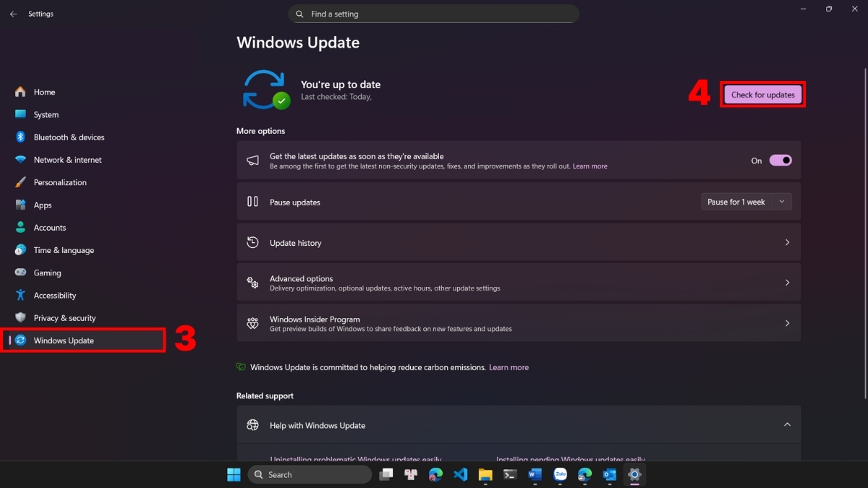868x488 pixels.
Task: Click the search field Find a setting
Action: [x=434, y=14]
